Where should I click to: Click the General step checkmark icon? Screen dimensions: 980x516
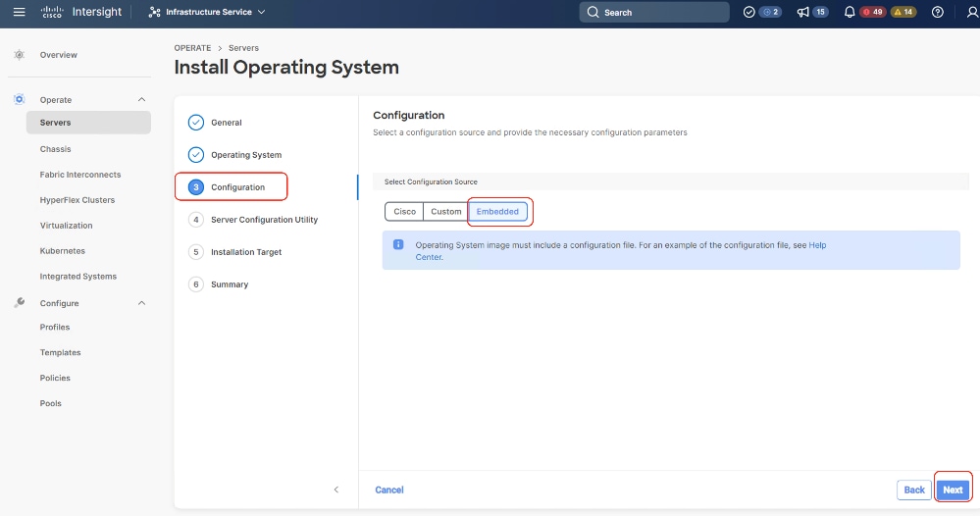[196, 123]
